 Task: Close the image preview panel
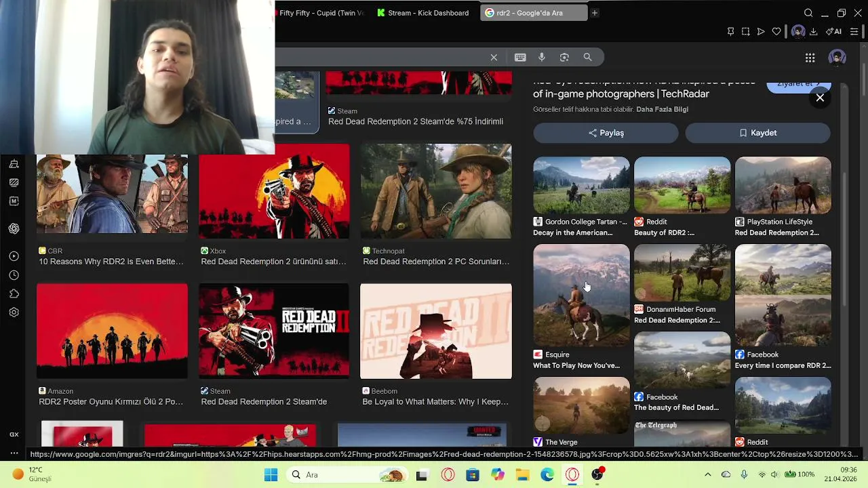(x=820, y=98)
